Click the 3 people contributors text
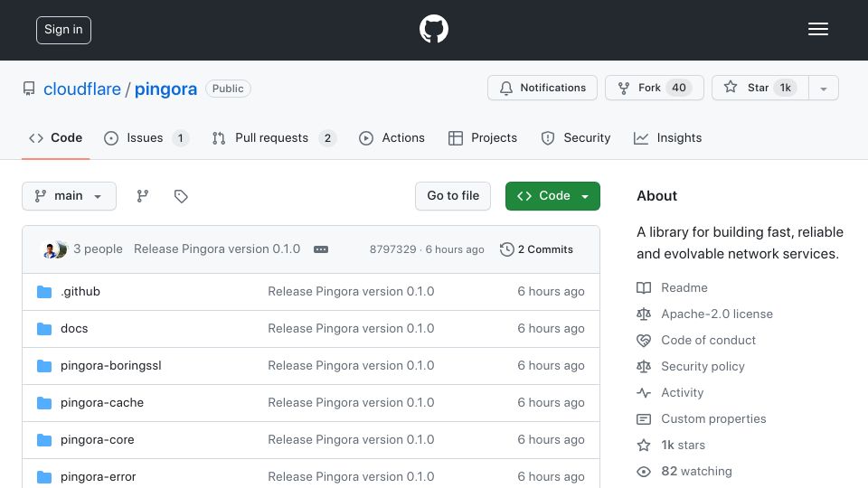 coord(98,249)
